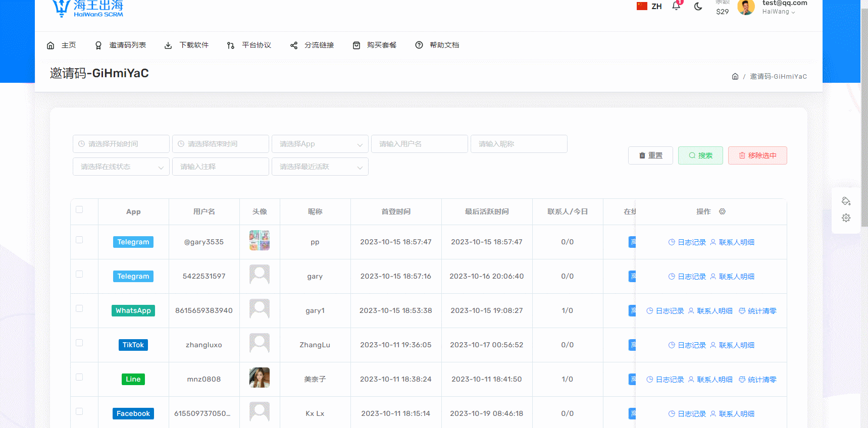Tick the mnz0808 Line row checkbox
The width and height of the screenshot is (868, 428).
pyautogui.click(x=79, y=377)
